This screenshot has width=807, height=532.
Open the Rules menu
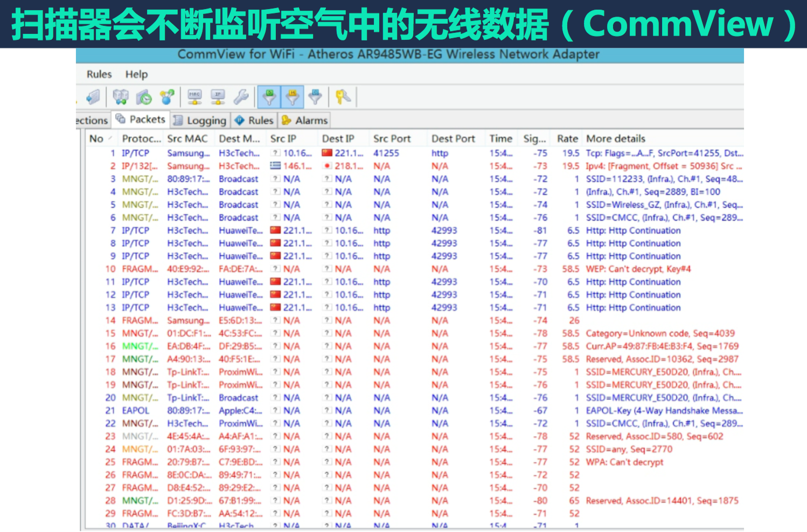tap(99, 74)
